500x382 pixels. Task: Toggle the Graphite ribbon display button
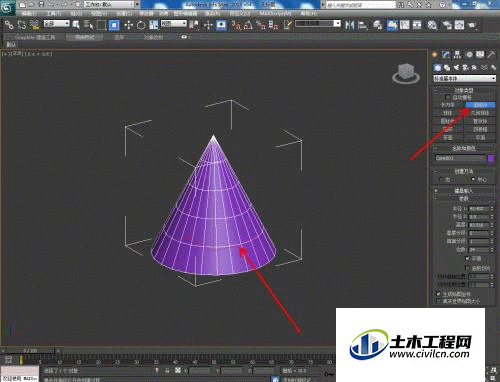[x=392, y=25]
